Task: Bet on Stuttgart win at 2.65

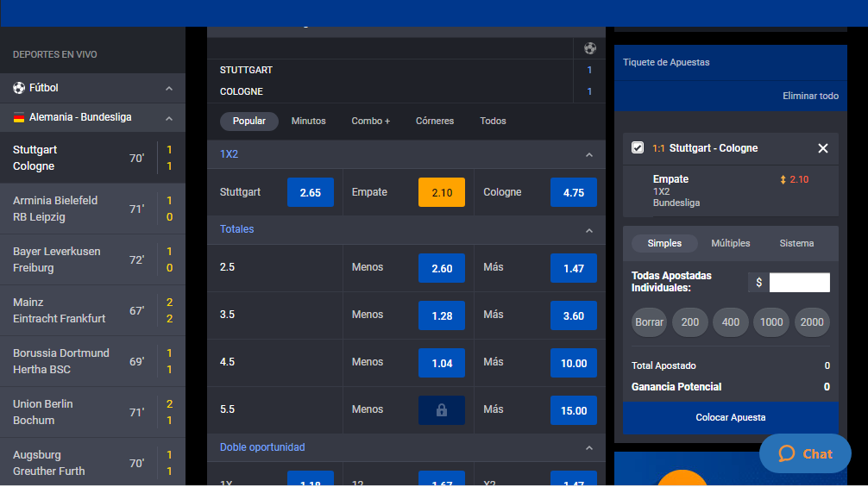Action: [310, 192]
